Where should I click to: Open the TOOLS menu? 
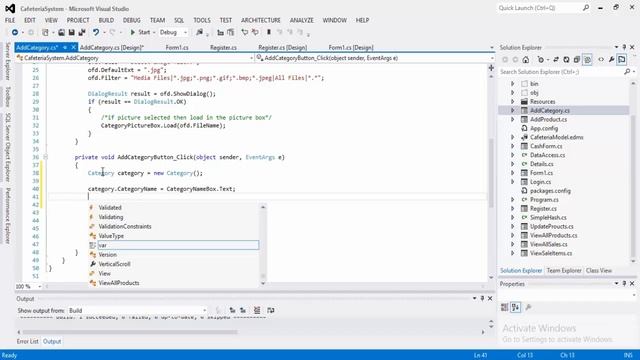click(x=202, y=20)
